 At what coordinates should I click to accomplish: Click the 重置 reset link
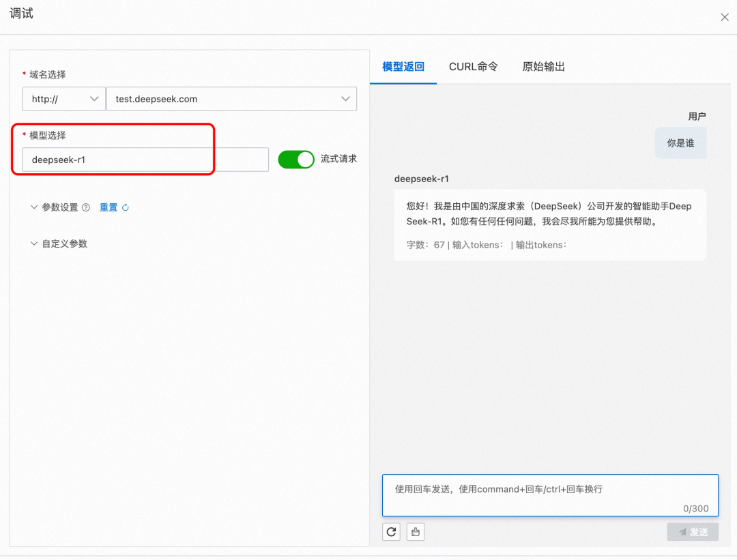point(109,207)
